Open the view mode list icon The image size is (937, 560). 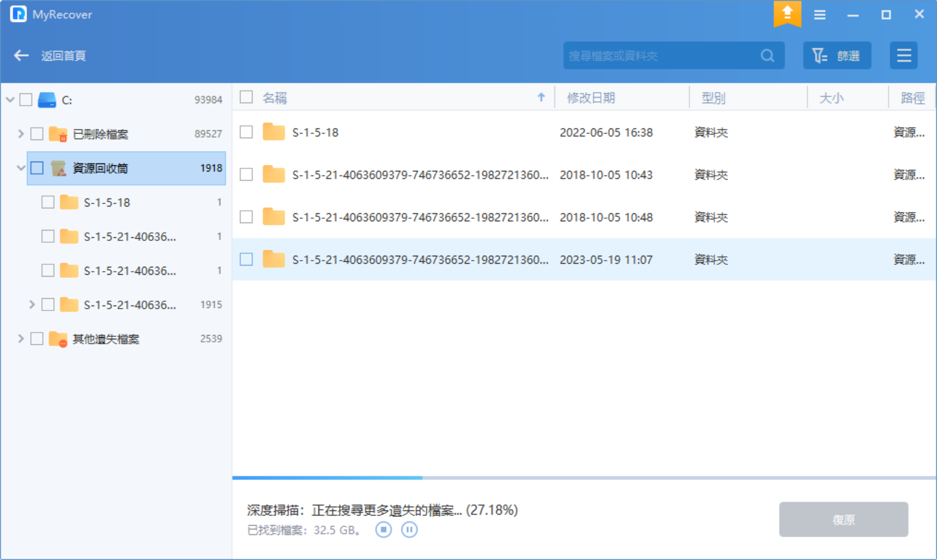[904, 55]
